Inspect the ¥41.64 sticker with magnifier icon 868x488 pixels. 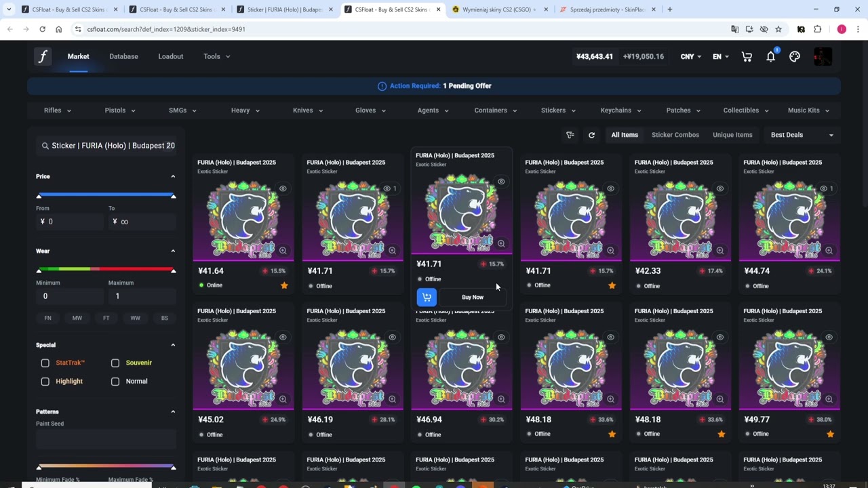click(x=283, y=251)
